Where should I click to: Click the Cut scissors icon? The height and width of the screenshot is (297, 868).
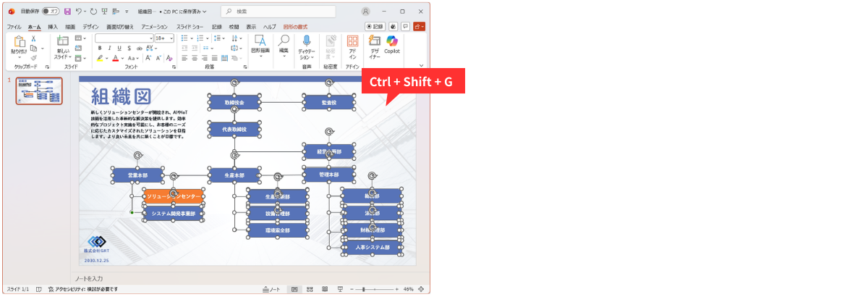(x=33, y=38)
